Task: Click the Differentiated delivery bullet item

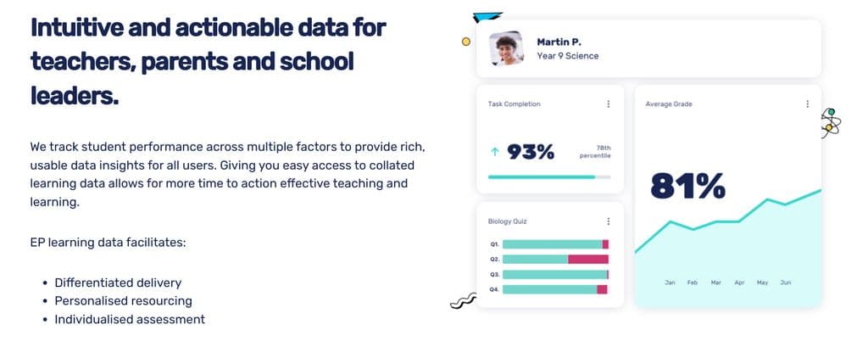Action: 118,283
